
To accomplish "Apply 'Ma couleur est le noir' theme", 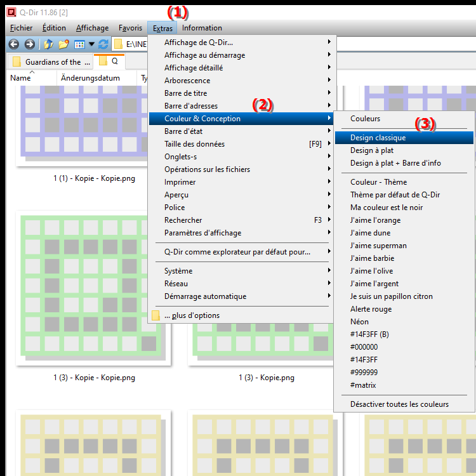I will pos(404,208).
